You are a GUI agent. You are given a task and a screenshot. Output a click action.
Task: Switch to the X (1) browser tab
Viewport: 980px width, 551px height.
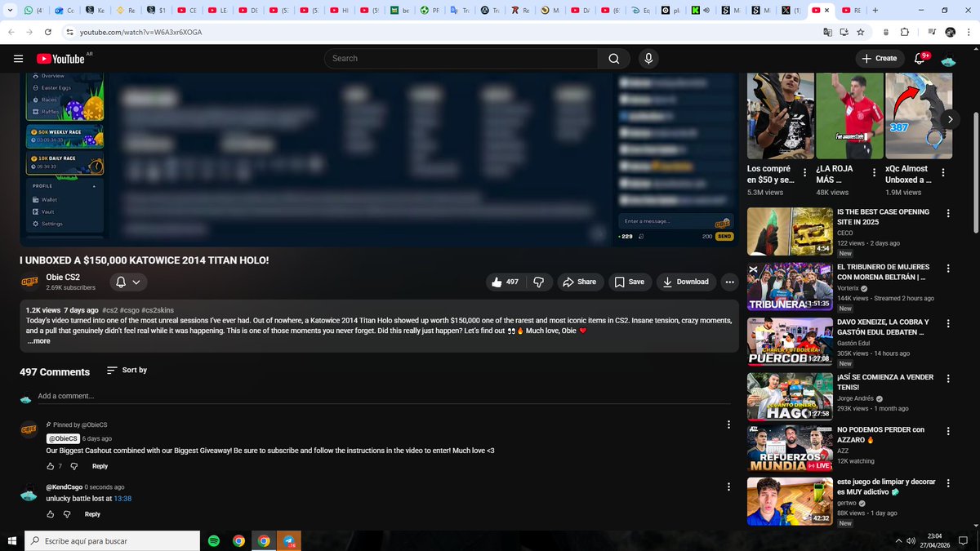791,11
